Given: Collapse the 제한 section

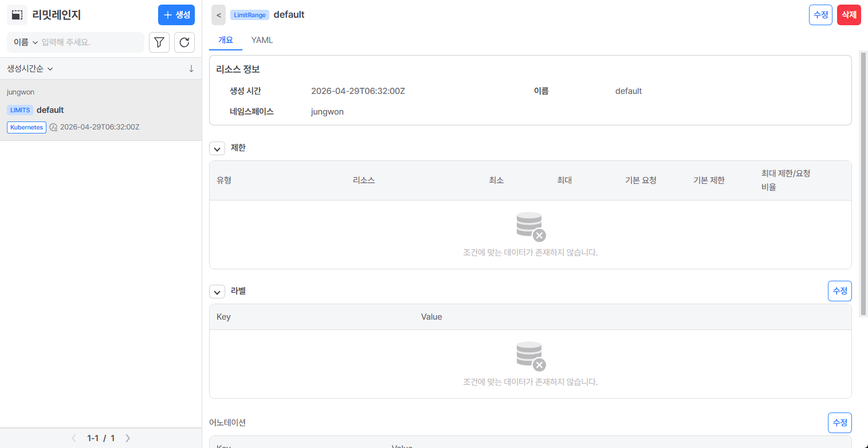Looking at the screenshot, I should coord(217,148).
